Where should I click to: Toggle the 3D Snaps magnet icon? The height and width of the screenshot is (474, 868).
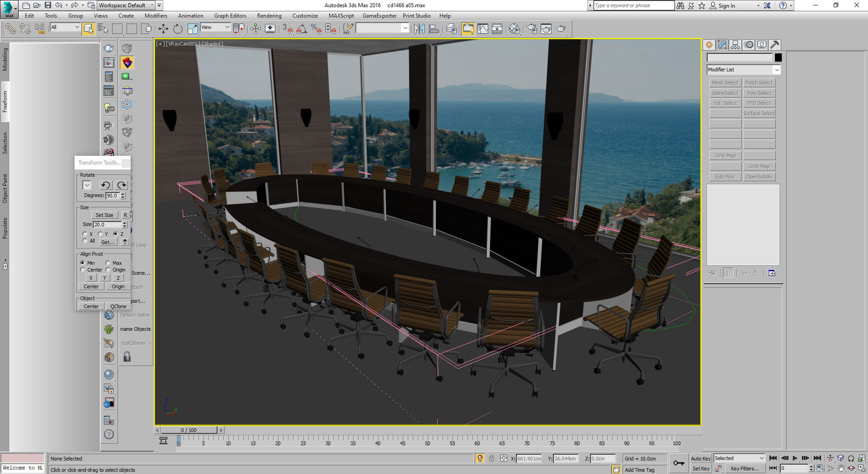click(288, 29)
